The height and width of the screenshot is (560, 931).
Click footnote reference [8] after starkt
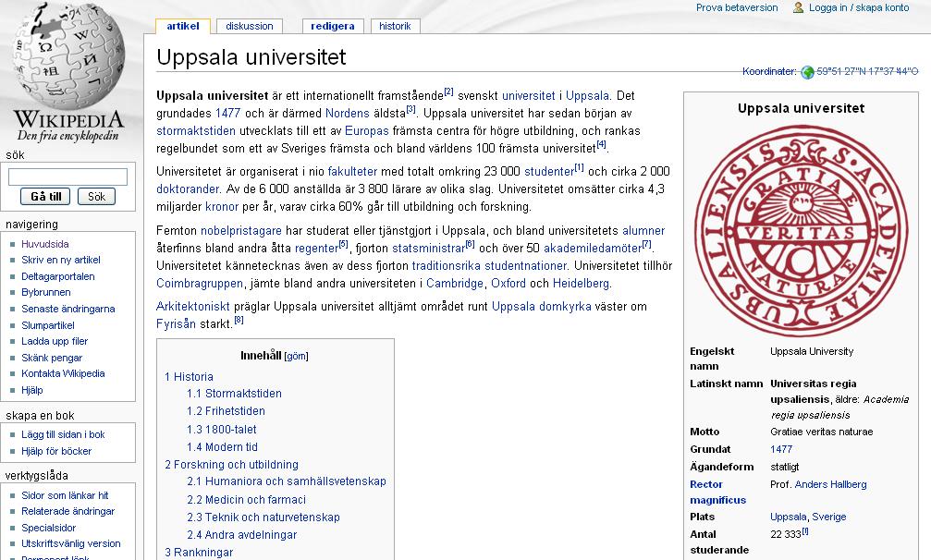239,320
